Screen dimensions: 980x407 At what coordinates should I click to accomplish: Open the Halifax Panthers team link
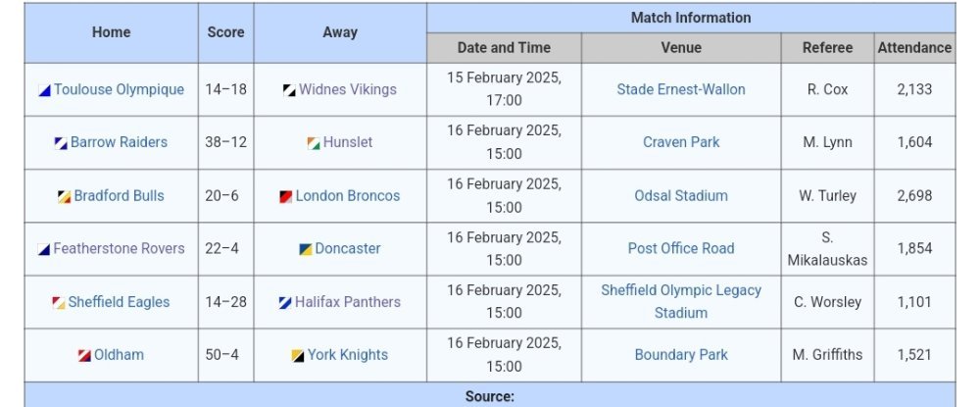click(x=348, y=302)
